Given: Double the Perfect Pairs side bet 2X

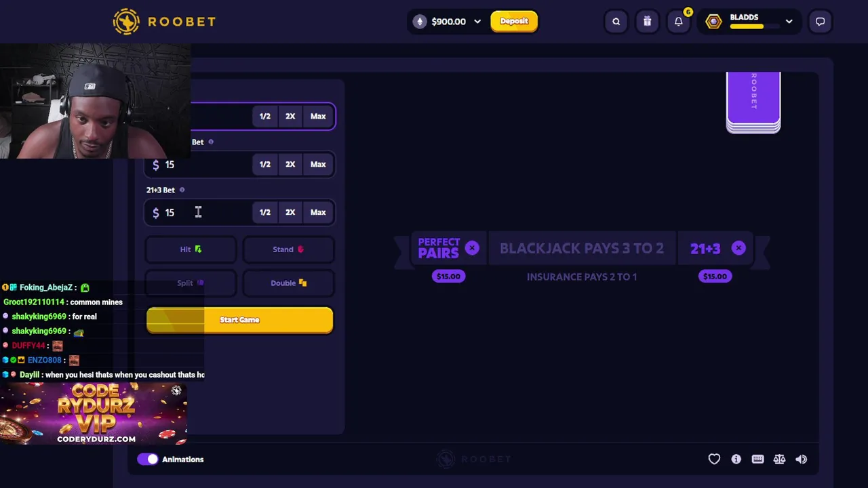Looking at the screenshot, I should coord(290,164).
